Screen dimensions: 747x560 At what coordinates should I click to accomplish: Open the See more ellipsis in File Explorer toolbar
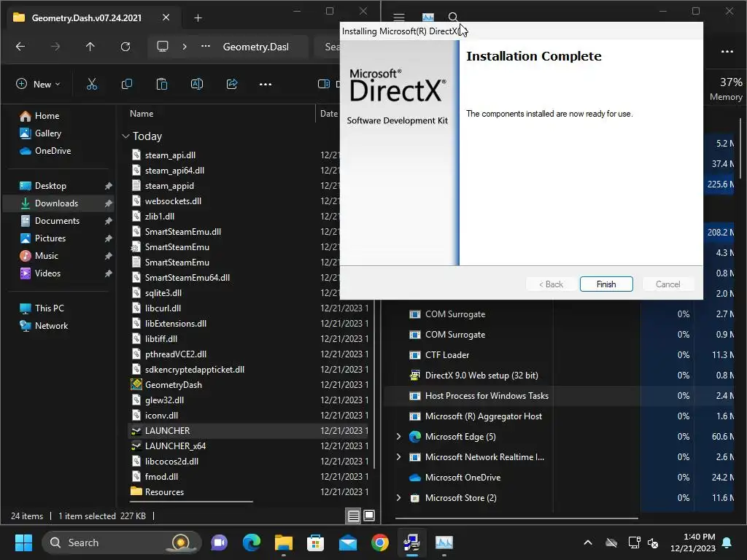click(x=266, y=85)
